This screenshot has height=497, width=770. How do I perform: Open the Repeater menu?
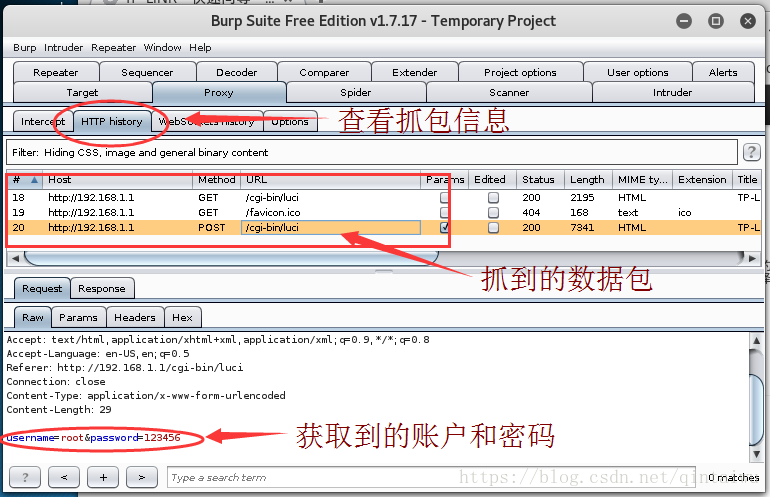[x=113, y=48]
